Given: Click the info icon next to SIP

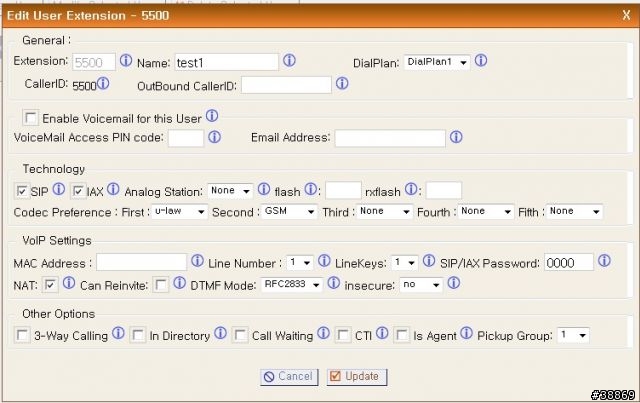Looking at the screenshot, I should tap(59, 189).
